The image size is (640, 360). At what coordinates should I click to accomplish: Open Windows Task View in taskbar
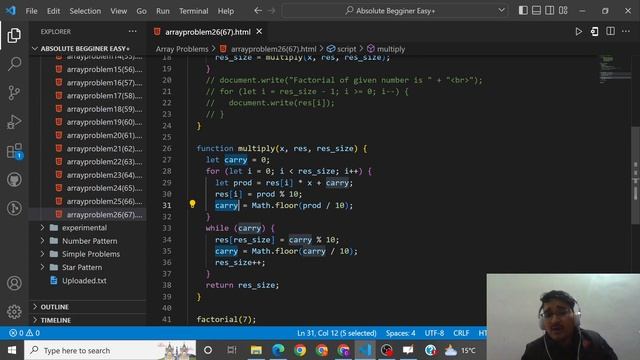pos(232,350)
